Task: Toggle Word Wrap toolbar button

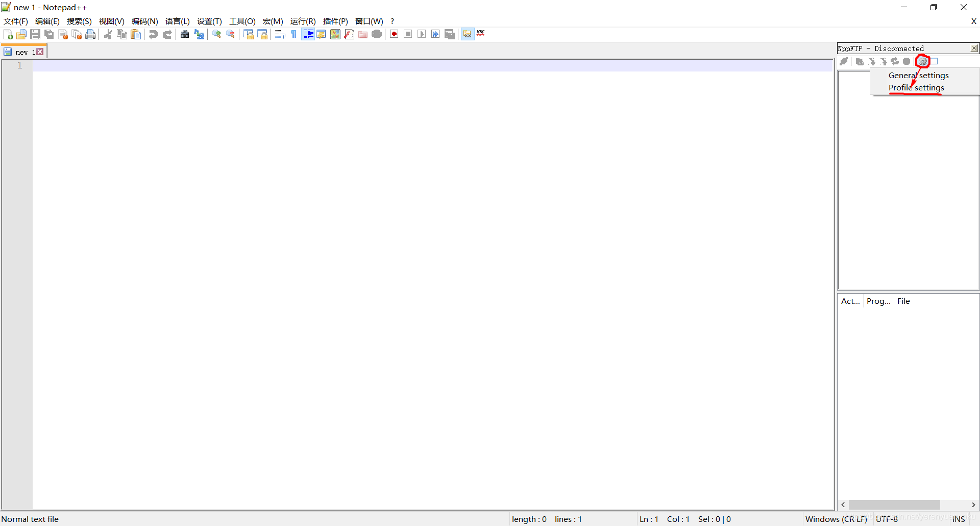Action: [x=280, y=34]
